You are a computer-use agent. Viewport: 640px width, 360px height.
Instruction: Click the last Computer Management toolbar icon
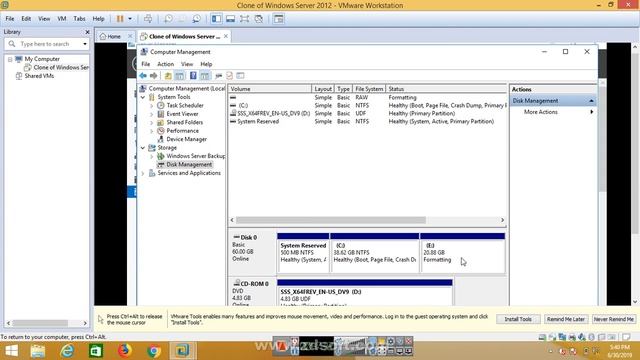pos(240,76)
